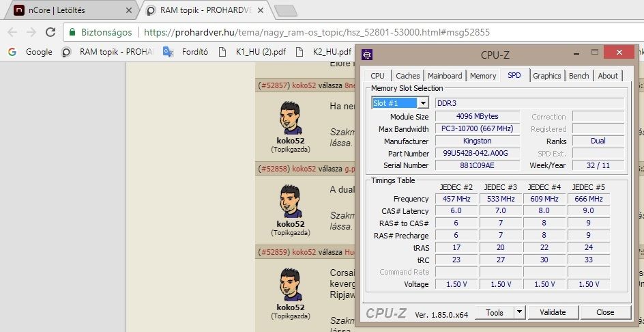Click koko52 avatar in post #52859
Screen dimensions: 644x332
coord(291,284)
